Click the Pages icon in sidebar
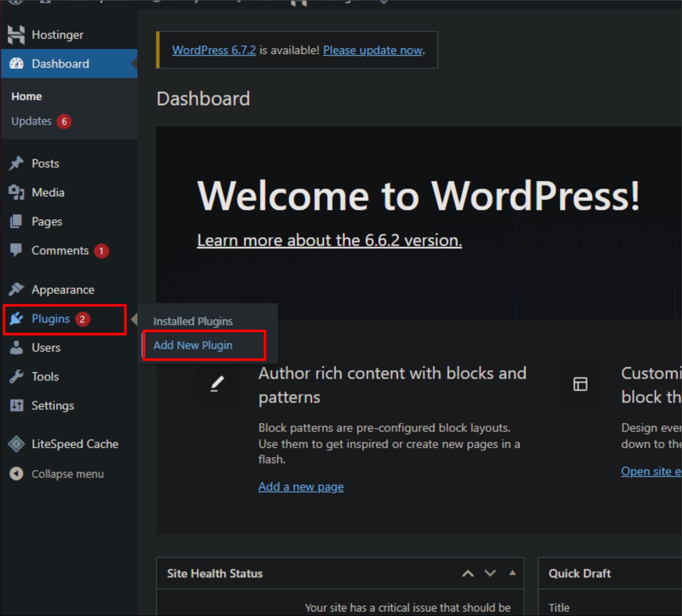 click(x=16, y=221)
